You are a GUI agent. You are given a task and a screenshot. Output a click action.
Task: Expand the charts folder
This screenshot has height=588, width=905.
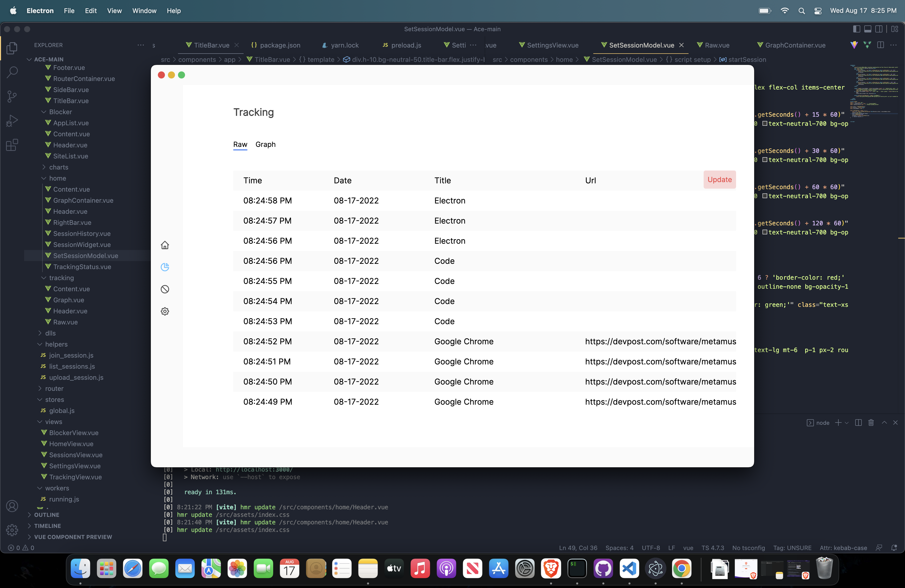59,167
